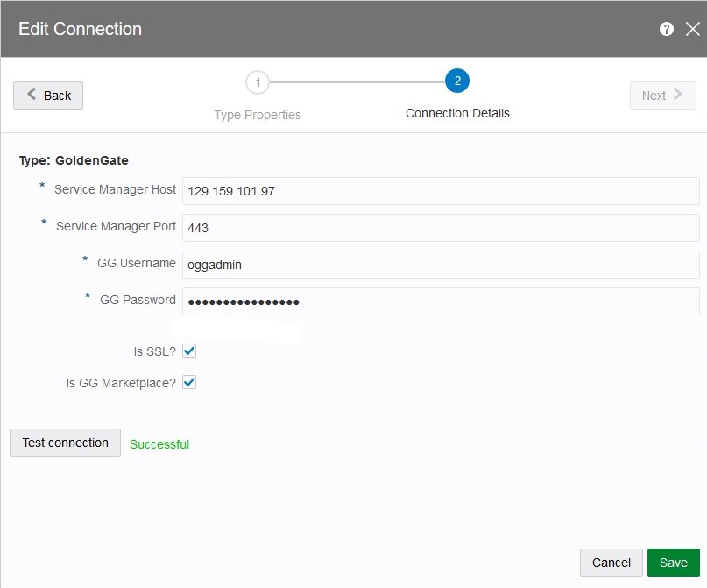Save the connection settings

pos(674,563)
